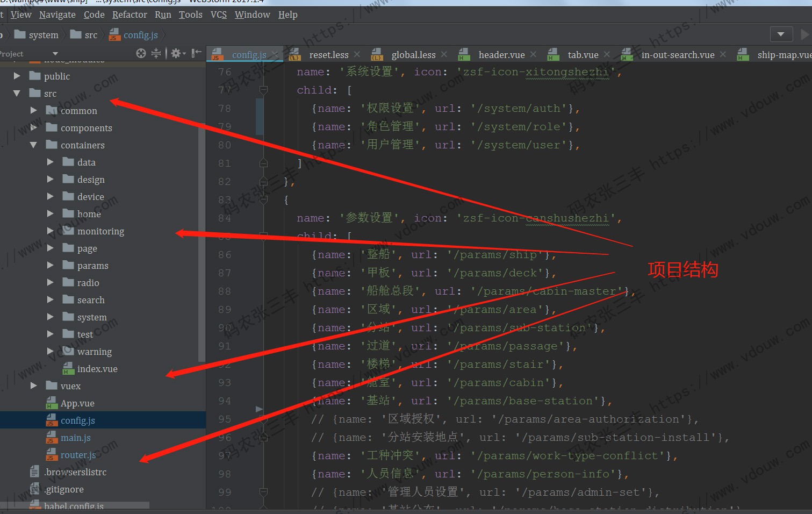
Task: Open the Project view selector dropdown
Action: pyautogui.click(x=55, y=54)
